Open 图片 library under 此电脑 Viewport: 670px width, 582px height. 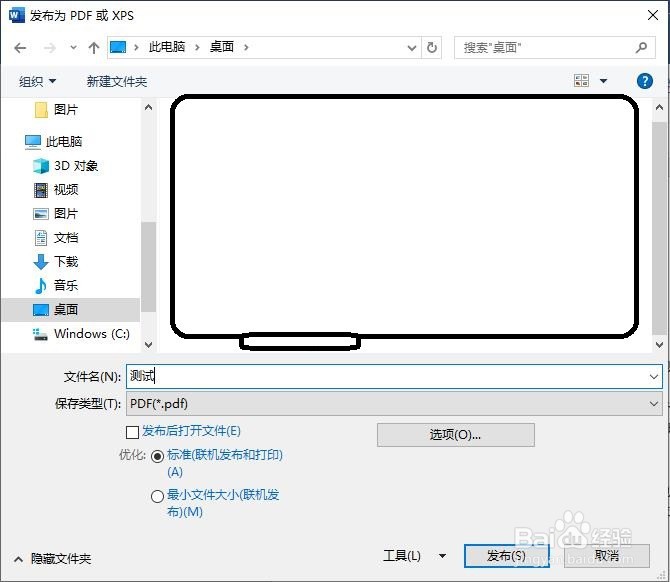click(x=66, y=214)
